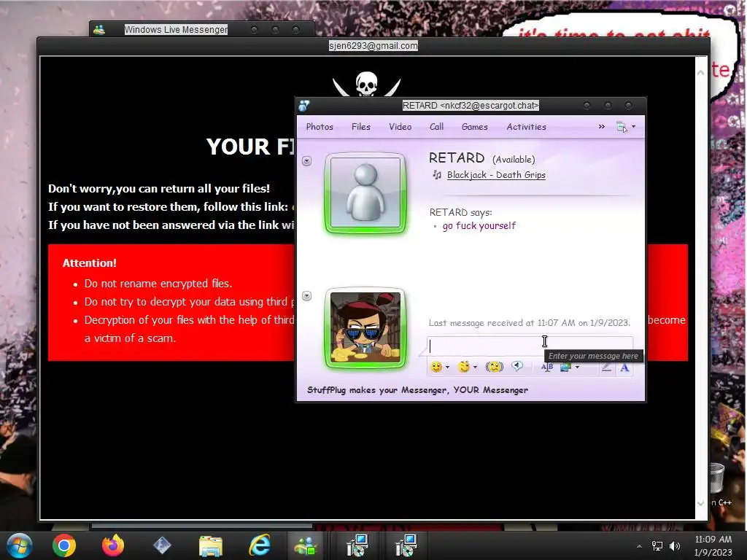The height and width of the screenshot is (560, 747).
Task: Expand the emoticon dropdown arrow
Action: click(x=447, y=367)
